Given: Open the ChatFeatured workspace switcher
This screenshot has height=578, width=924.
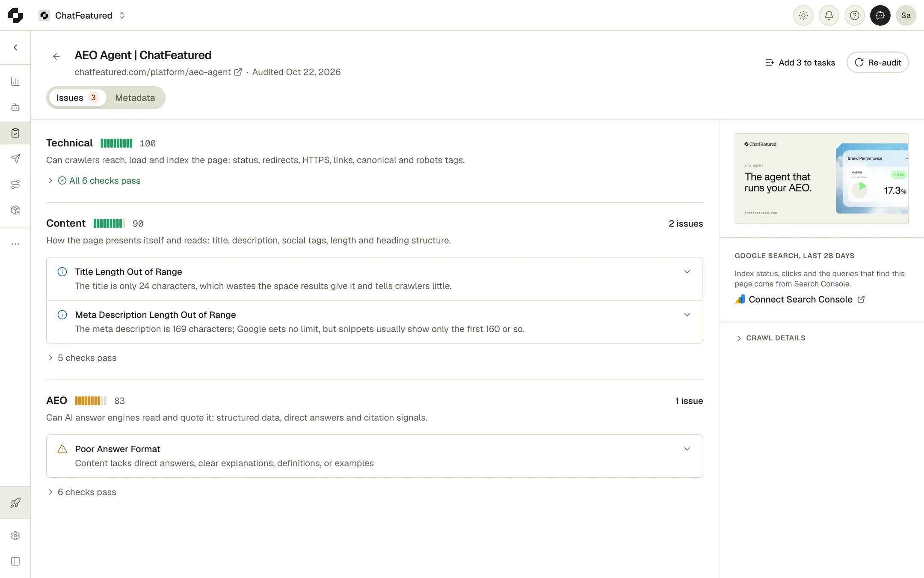Looking at the screenshot, I should 82,15.
